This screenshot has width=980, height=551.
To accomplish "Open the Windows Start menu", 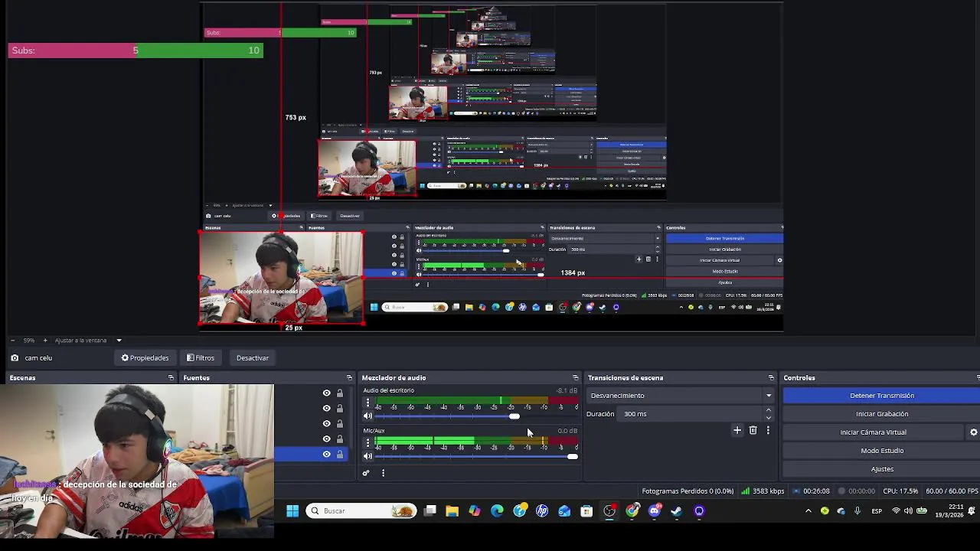I will pos(292,511).
